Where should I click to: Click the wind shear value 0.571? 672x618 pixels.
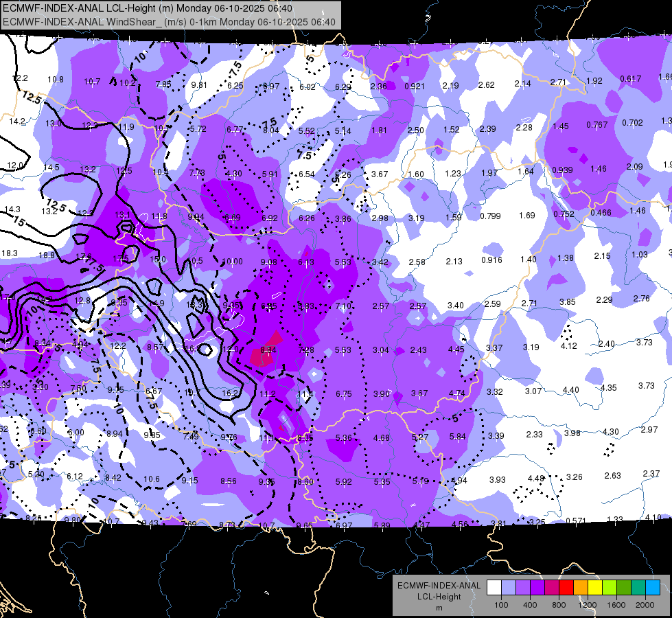click(577, 521)
